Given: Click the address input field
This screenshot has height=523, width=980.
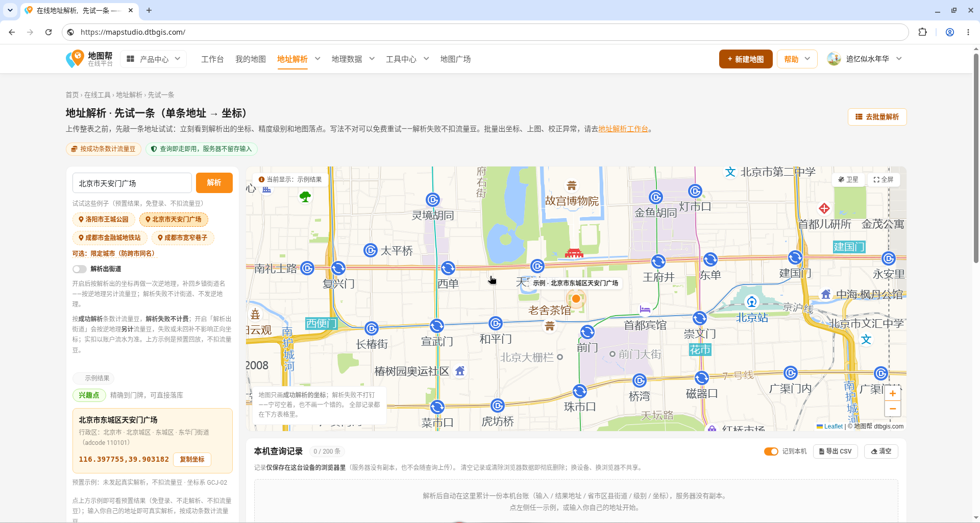Looking at the screenshot, I should click(132, 183).
